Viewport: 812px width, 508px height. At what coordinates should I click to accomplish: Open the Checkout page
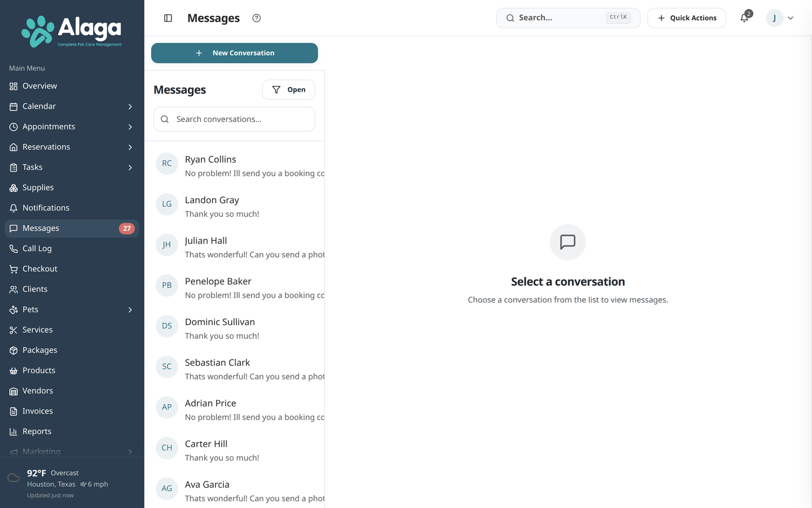click(72, 269)
